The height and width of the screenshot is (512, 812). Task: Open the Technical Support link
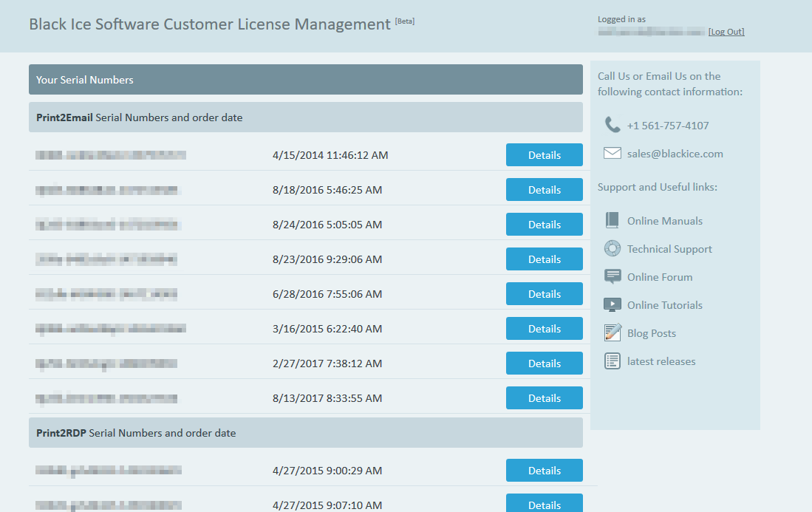669,249
